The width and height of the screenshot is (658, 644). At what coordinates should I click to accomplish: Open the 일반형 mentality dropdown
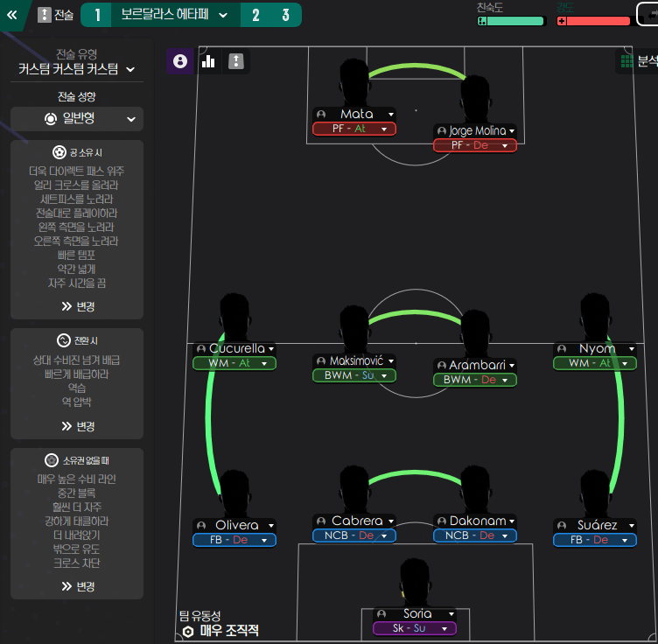coord(77,119)
